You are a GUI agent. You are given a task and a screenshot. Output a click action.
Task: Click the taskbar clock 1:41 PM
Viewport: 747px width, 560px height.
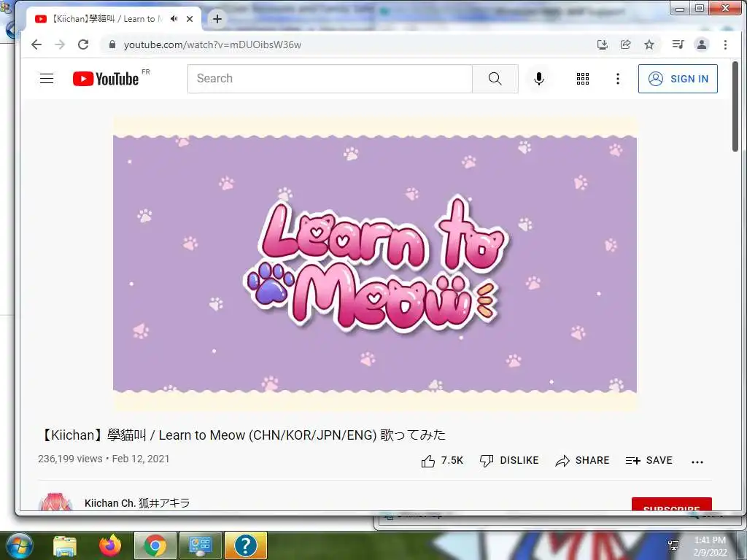pos(710,546)
